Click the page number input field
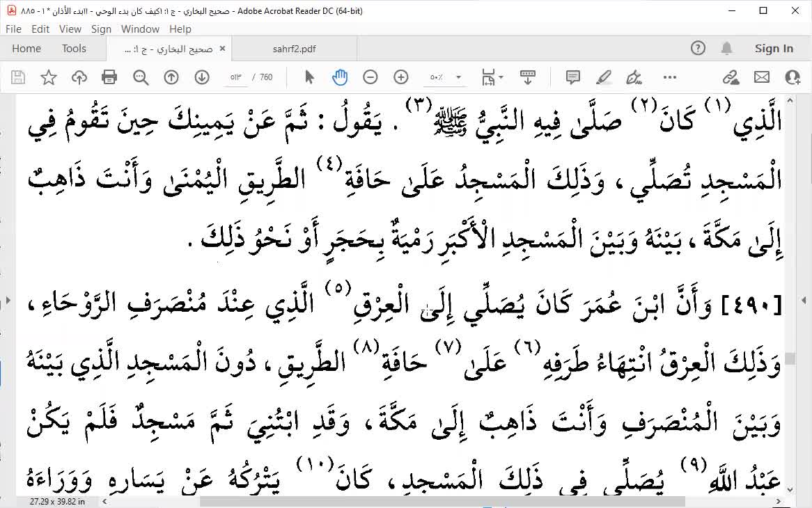 236,78
